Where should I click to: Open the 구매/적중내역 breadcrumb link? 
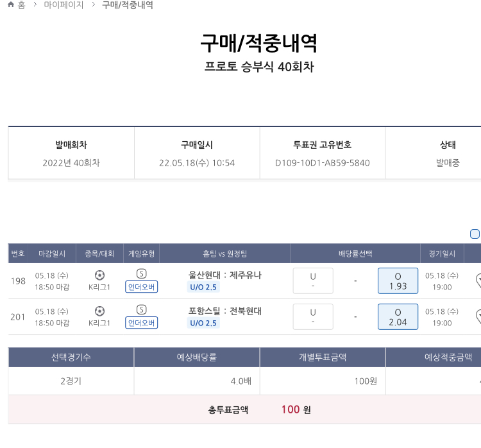(128, 5)
